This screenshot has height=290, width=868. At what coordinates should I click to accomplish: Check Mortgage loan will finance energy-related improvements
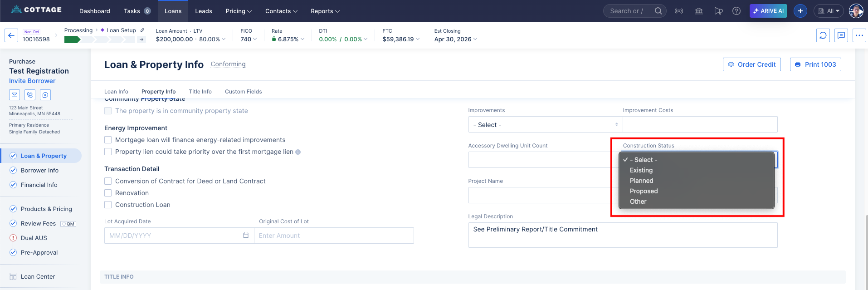108,140
